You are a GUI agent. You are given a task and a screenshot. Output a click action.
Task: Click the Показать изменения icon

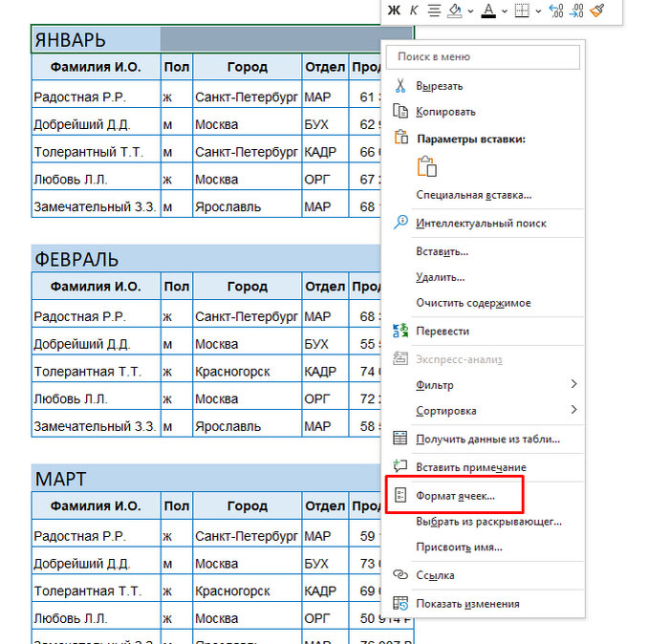pyautogui.click(x=400, y=603)
